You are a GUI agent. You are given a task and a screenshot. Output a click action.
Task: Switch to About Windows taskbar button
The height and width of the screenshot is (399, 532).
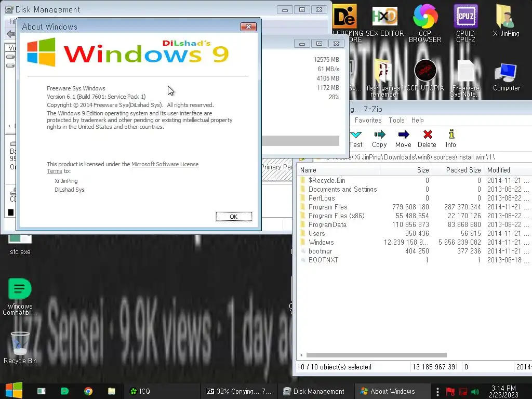coord(393,391)
